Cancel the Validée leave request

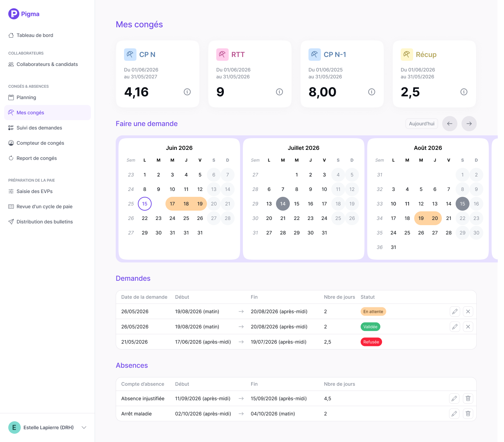(468, 327)
